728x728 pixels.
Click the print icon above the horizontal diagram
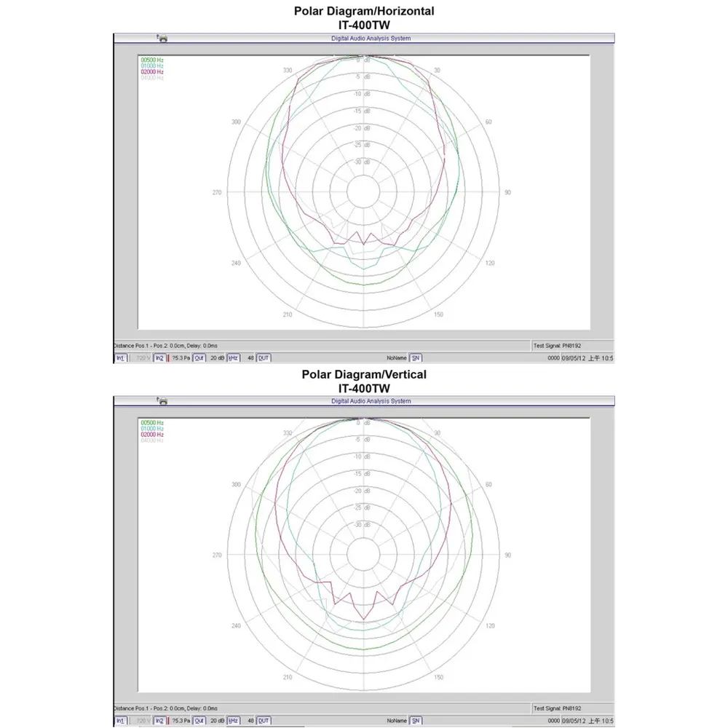(163, 38)
